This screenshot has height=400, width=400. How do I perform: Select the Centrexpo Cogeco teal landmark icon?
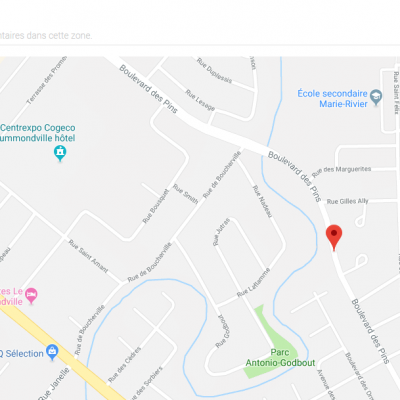click(x=60, y=153)
